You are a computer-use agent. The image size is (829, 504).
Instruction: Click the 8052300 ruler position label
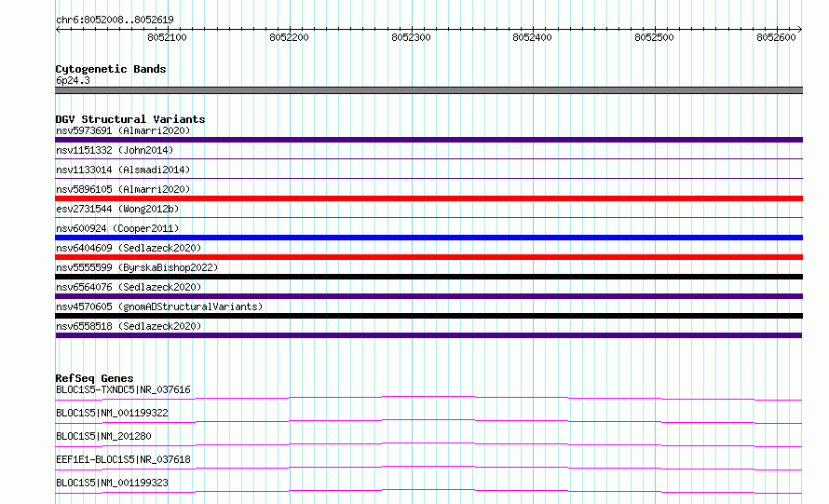[x=411, y=37]
